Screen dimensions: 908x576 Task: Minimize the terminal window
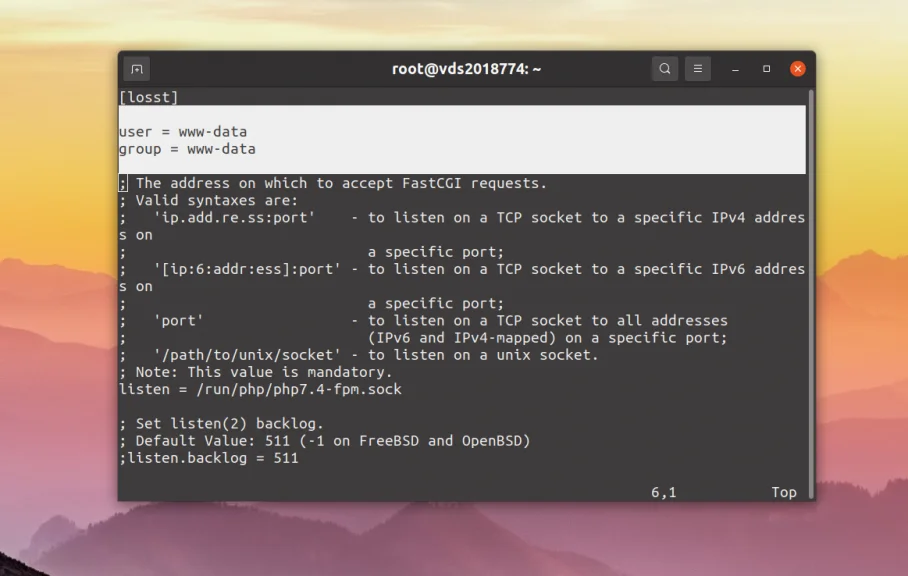point(735,69)
